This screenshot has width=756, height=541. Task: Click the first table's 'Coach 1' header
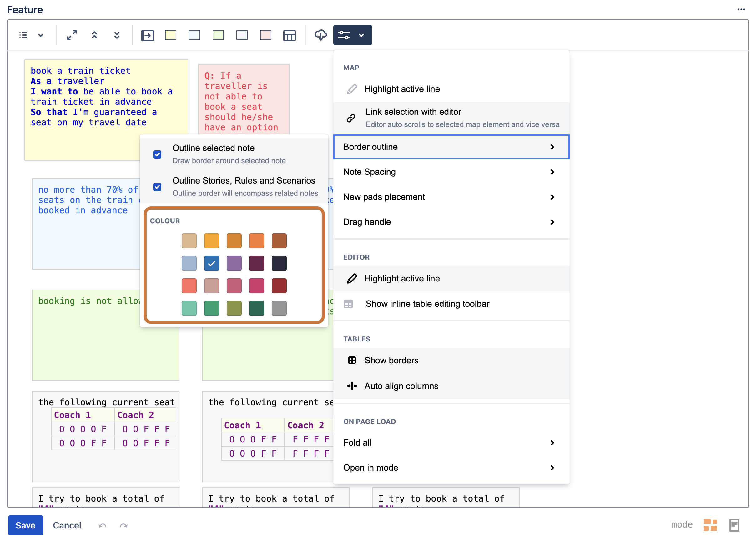click(83, 415)
